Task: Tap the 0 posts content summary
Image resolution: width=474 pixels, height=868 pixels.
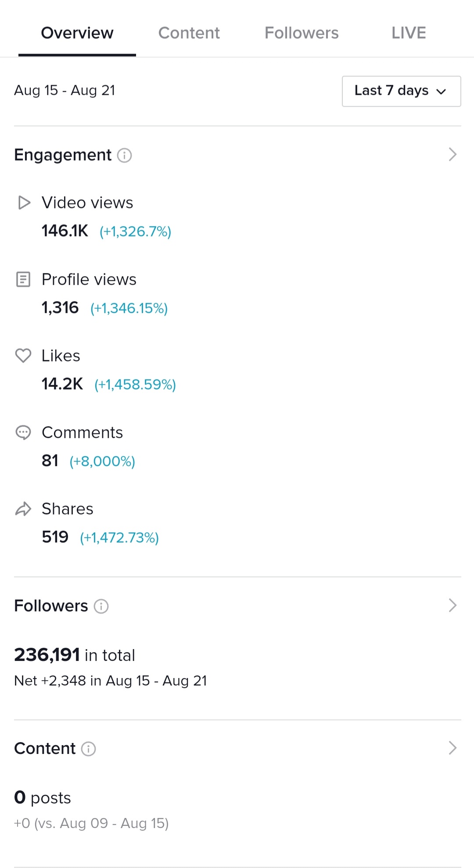Action: click(x=43, y=797)
